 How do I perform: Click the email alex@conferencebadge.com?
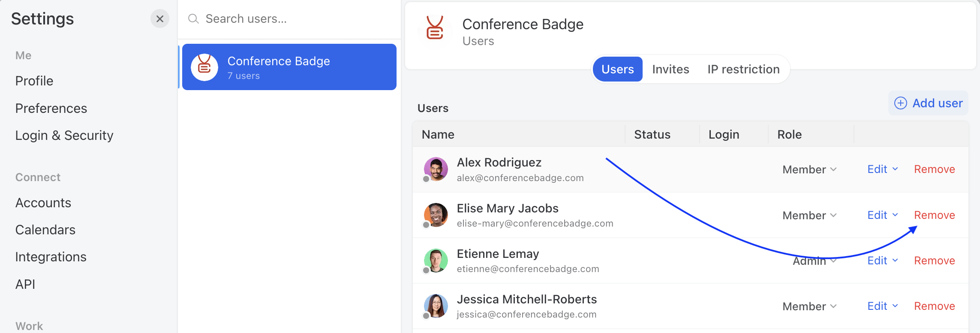pyautogui.click(x=520, y=178)
